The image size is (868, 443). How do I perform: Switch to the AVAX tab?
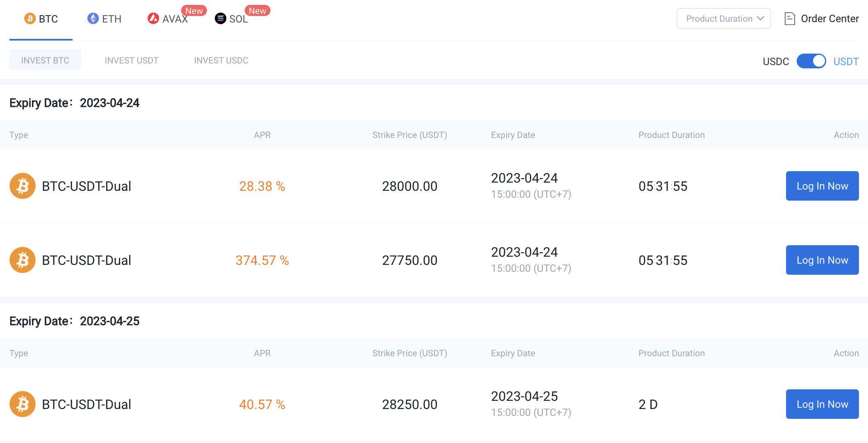(x=168, y=19)
